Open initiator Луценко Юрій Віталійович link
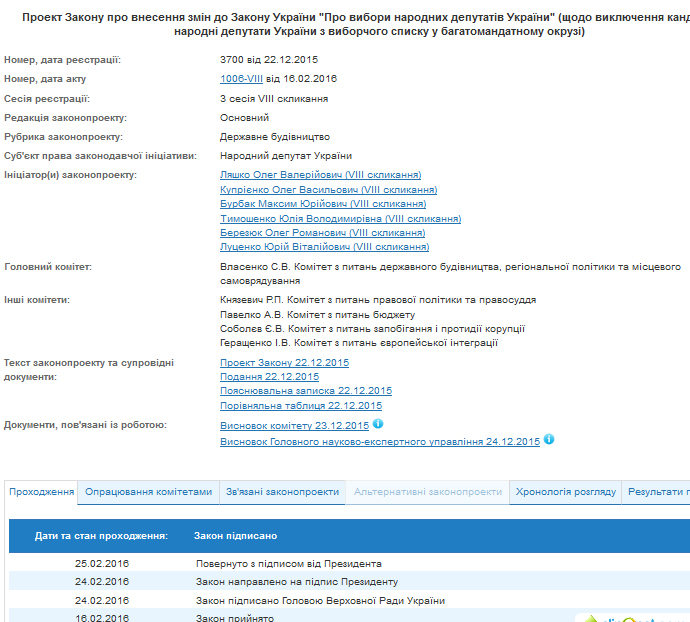The width and height of the screenshot is (690, 622). (324, 247)
